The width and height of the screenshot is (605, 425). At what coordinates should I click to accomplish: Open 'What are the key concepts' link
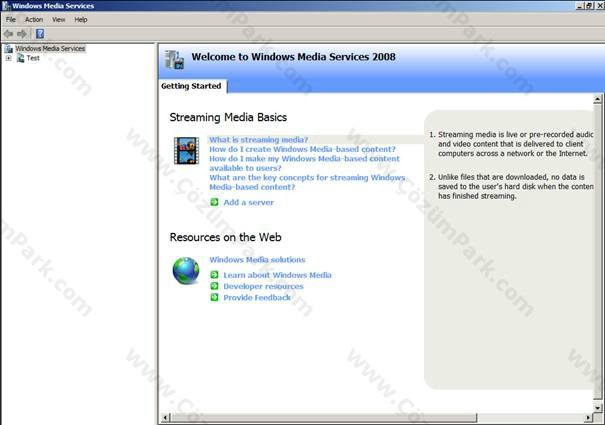click(307, 182)
